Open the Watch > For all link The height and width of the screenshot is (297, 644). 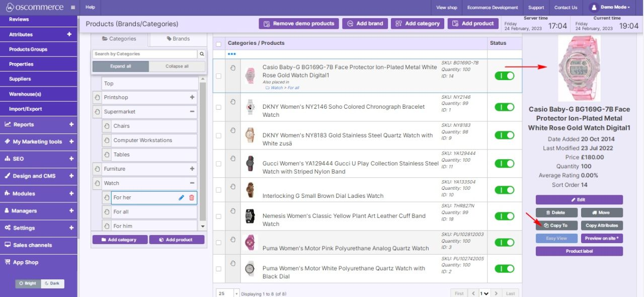pos(285,88)
